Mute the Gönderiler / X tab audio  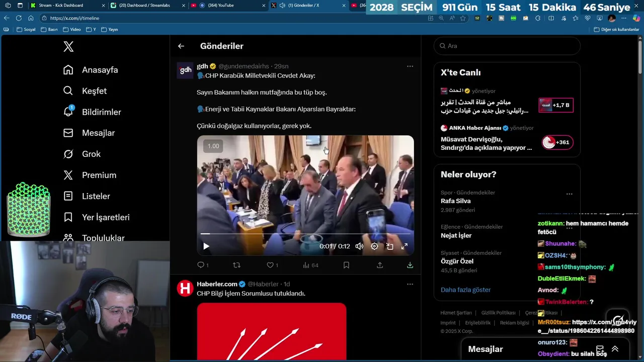click(x=282, y=6)
